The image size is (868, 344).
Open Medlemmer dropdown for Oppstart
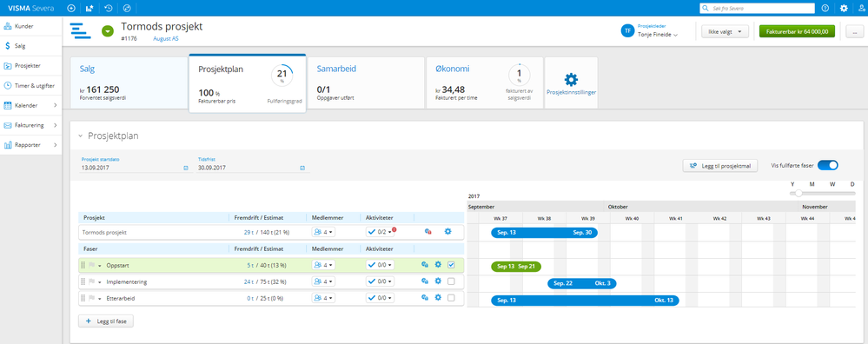click(x=323, y=265)
